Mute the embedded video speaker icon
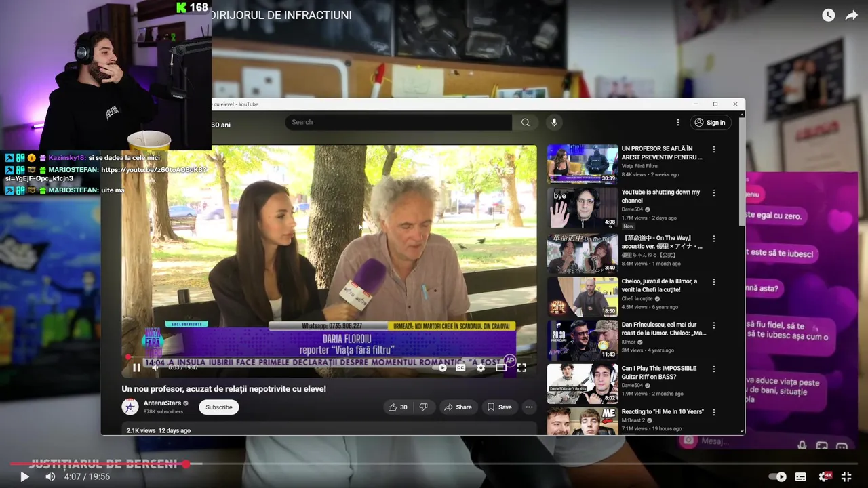 pyautogui.click(x=155, y=367)
